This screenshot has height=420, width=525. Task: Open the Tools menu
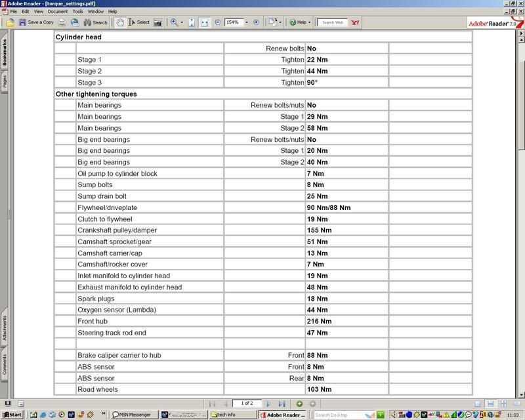(x=77, y=11)
